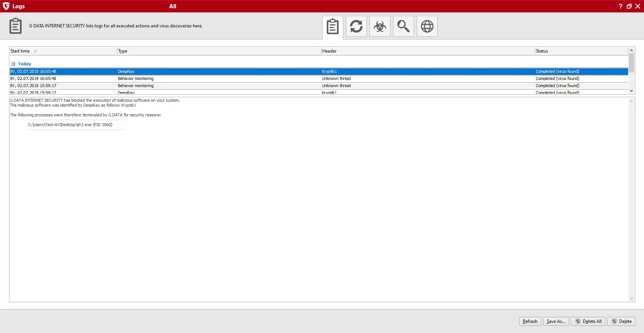The width and height of the screenshot is (644, 333).
Task: Select the DeepRay entry at 16:05:48
Action: [319, 71]
